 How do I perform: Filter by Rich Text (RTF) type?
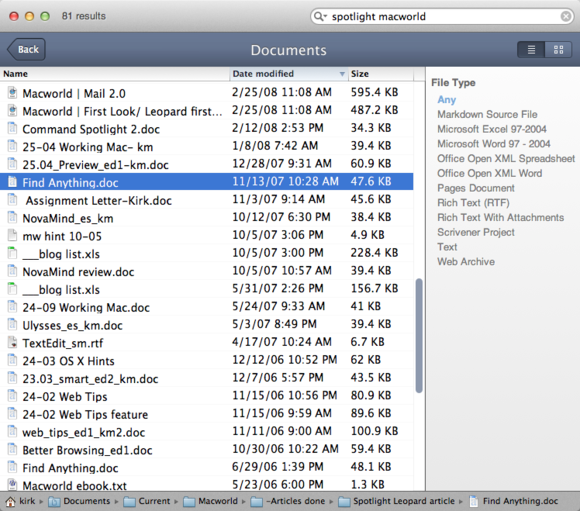click(x=473, y=203)
